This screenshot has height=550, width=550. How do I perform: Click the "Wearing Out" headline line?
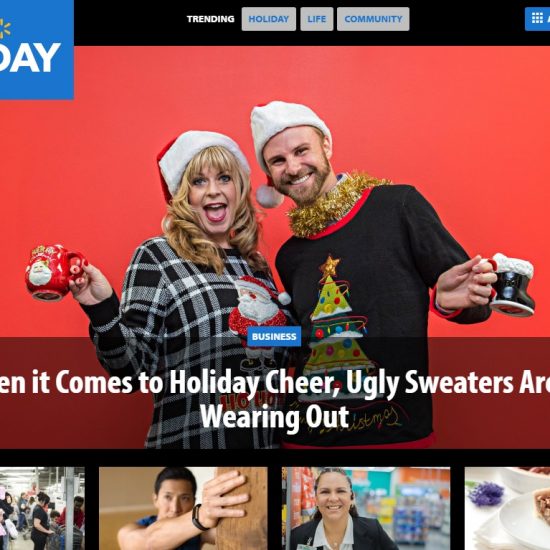(x=275, y=416)
